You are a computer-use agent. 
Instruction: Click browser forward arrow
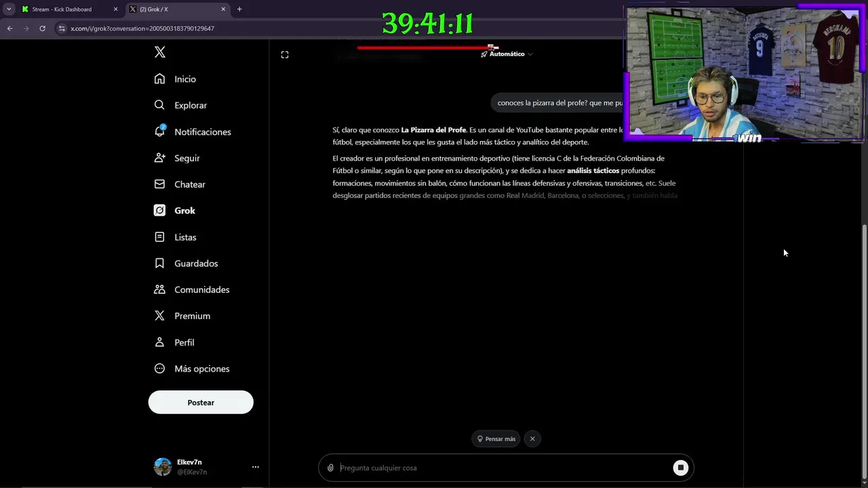click(26, 28)
